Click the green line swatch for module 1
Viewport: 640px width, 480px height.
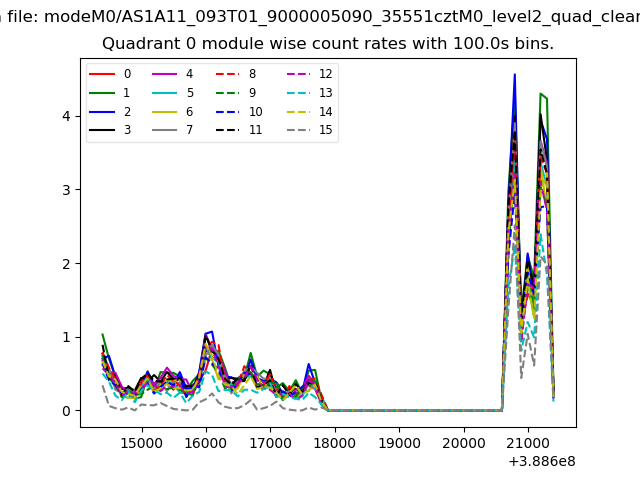(101, 93)
